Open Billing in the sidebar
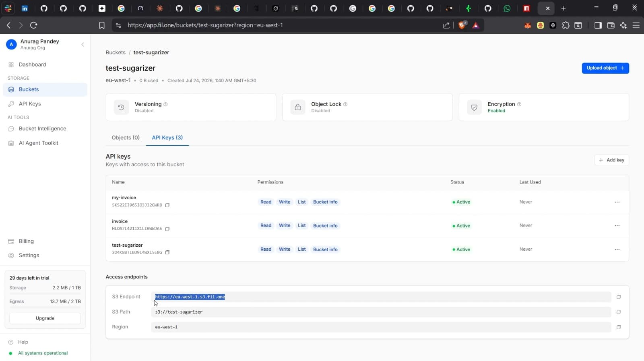The width and height of the screenshot is (644, 361). [x=45, y=241]
